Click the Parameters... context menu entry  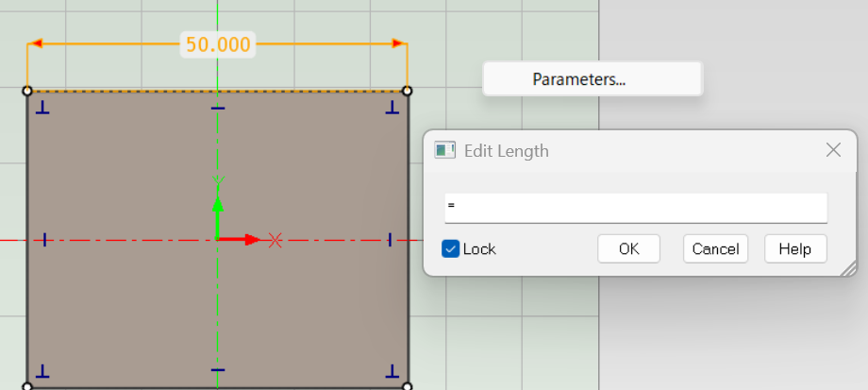[578, 79]
